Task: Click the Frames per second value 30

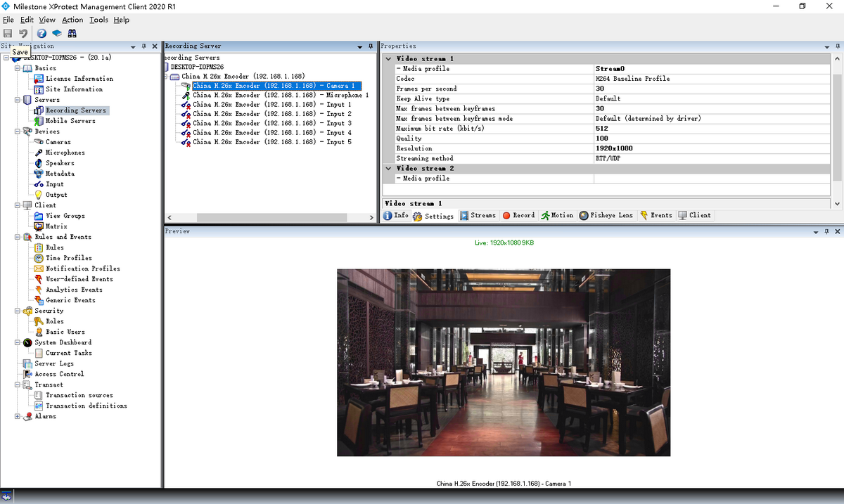Action: [712, 89]
